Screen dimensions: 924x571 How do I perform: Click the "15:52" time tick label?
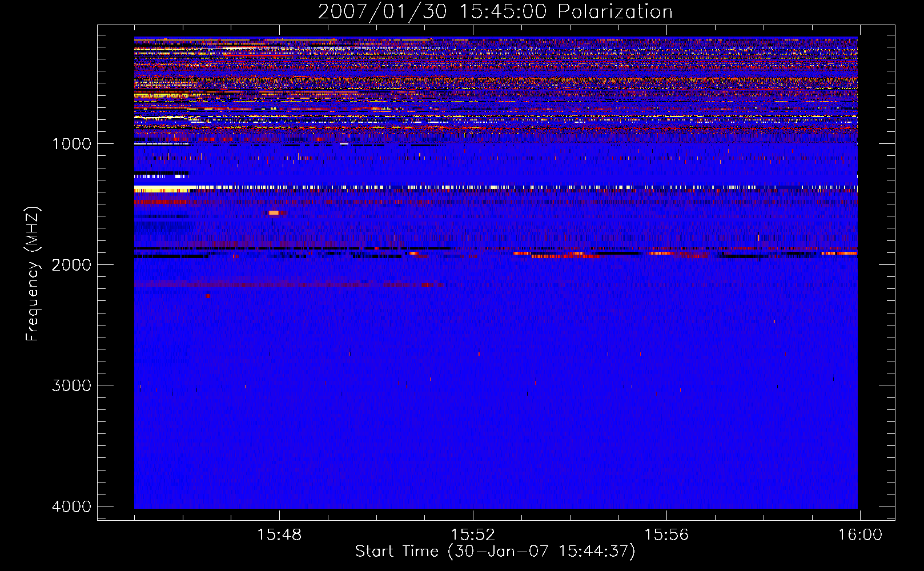[x=473, y=535]
